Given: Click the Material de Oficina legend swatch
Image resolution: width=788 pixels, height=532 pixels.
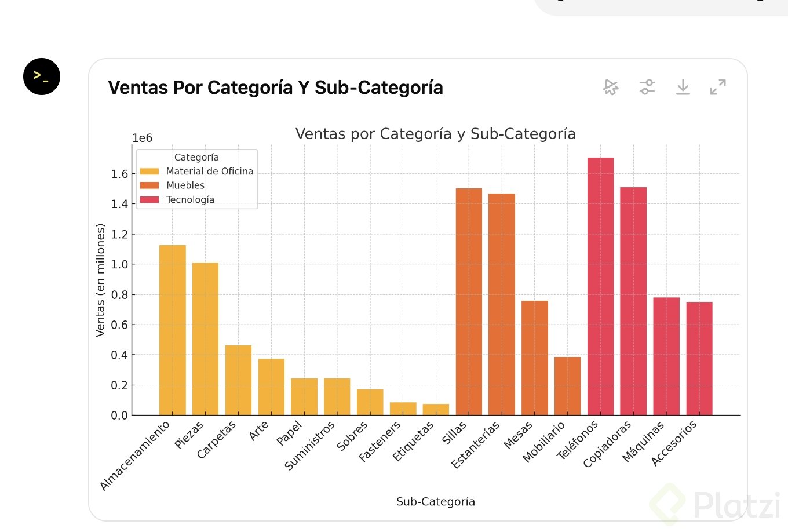Looking at the screenshot, I should (149, 172).
